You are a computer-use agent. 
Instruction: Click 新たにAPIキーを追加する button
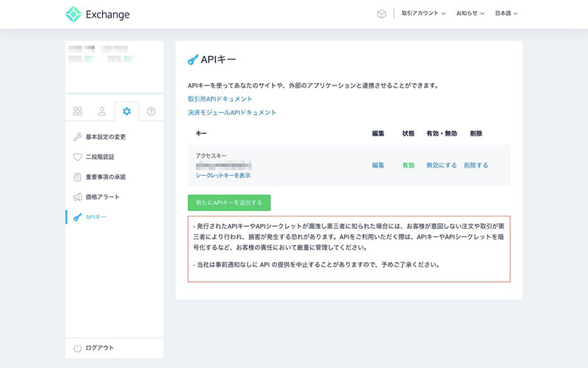click(x=229, y=202)
